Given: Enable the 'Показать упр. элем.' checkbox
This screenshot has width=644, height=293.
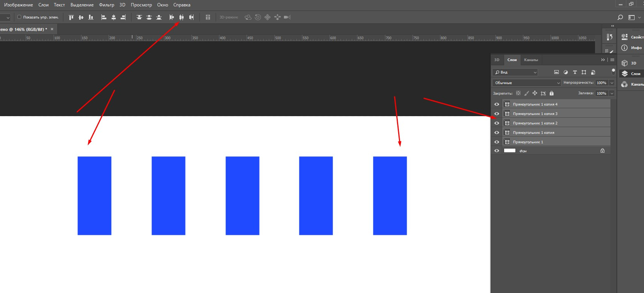Looking at the screenshot, I should pyautogui.click(x=19, y=17).
